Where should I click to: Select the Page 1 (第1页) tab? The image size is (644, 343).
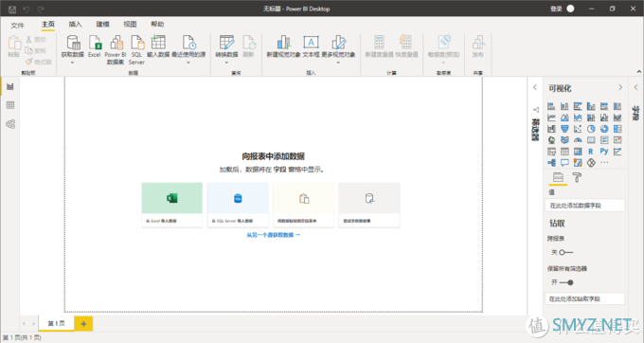pos(56,324)
